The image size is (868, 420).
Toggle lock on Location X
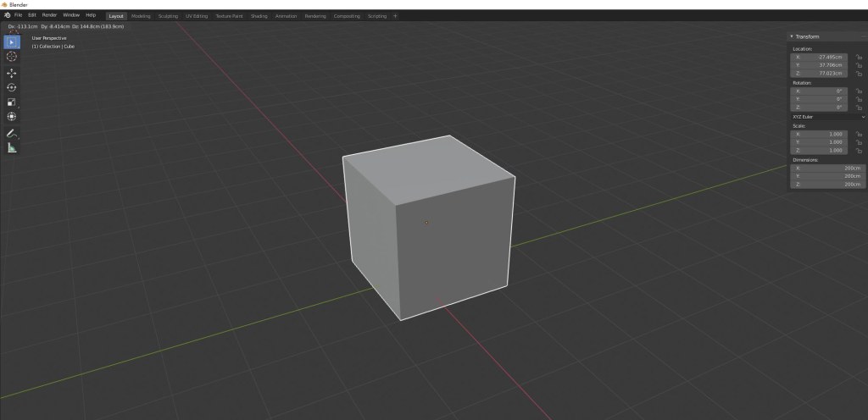(859, 57)
